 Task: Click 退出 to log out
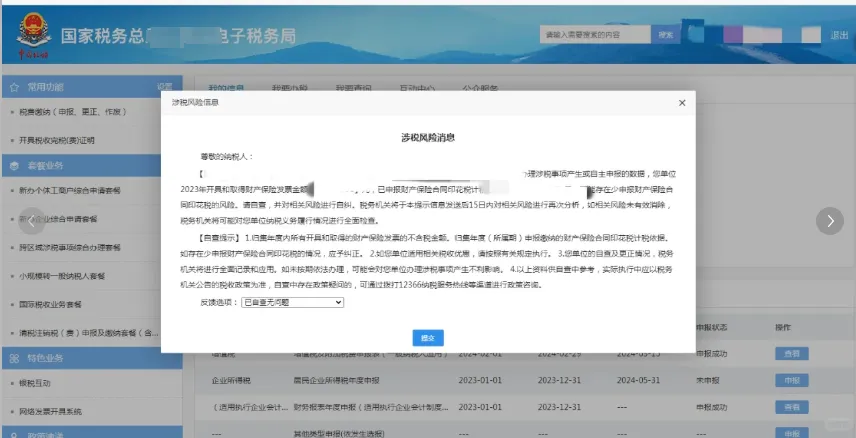click(839, 35)
